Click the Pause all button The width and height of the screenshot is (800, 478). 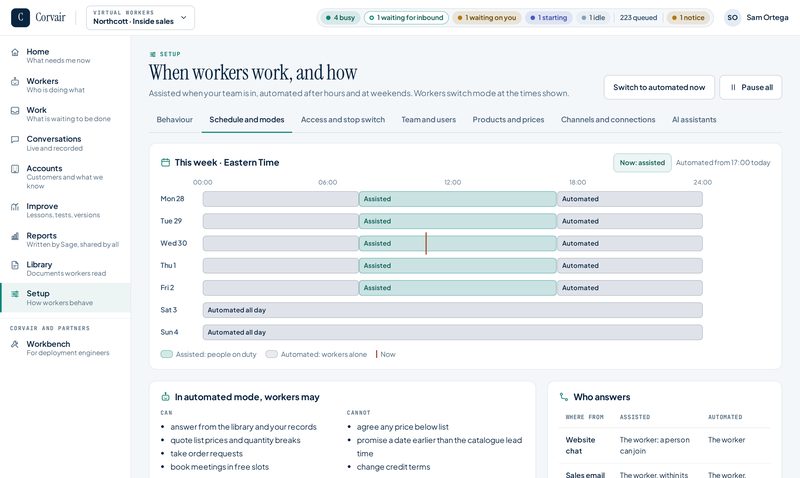pos(751,87)
